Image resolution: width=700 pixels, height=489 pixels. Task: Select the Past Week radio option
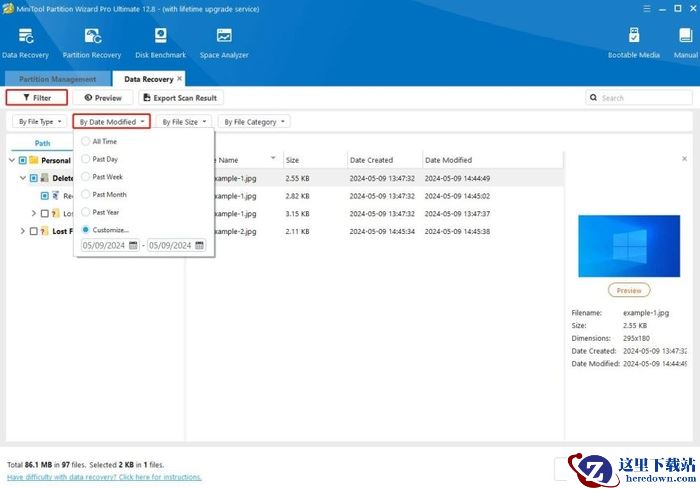[x=86, y=176]
